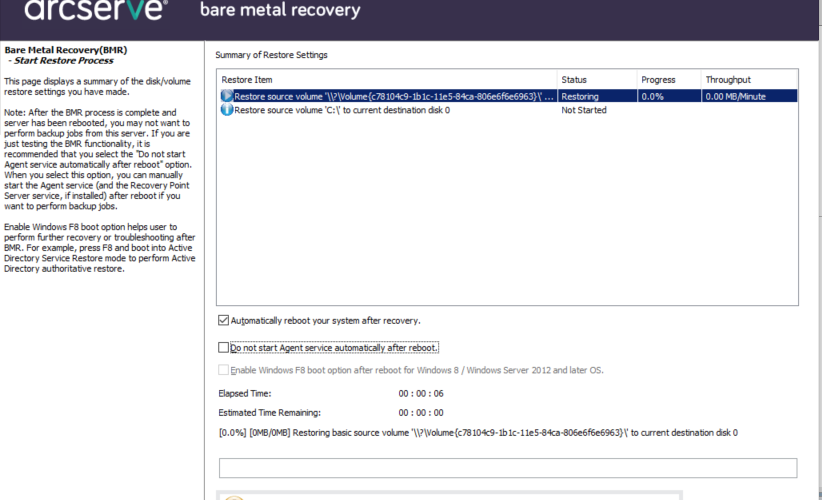The image size is (822, 500).
Task: Click the info icon on the 'C:\' volume row
Action: click(x=226, y=110)
